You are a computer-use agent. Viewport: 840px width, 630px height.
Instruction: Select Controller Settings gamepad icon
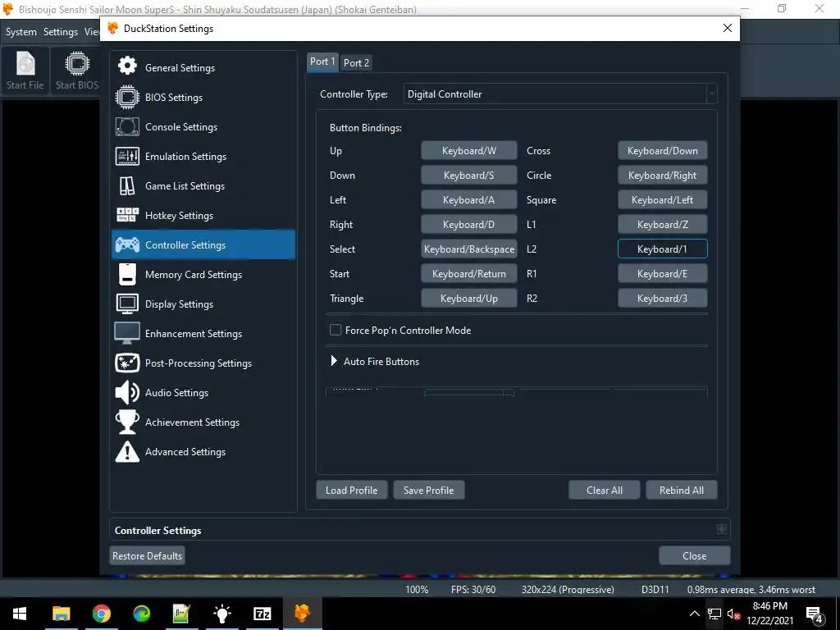coord(127,244)
